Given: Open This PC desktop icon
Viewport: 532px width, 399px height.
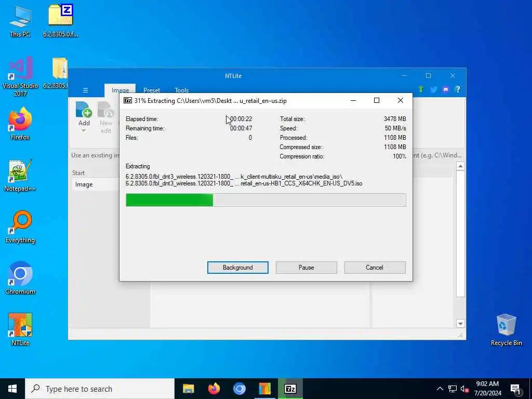Looking at the screenshot, I should [x=20, y=21].
